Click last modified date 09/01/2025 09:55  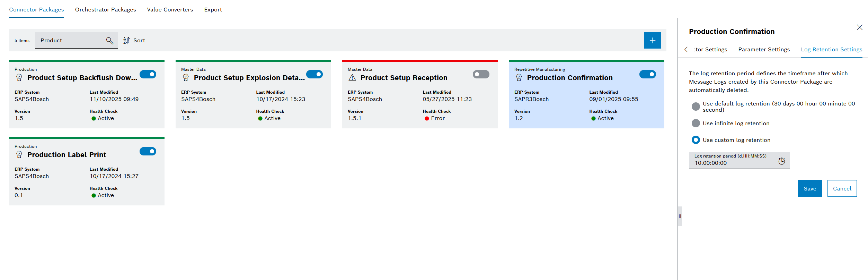tap(613, 99)
